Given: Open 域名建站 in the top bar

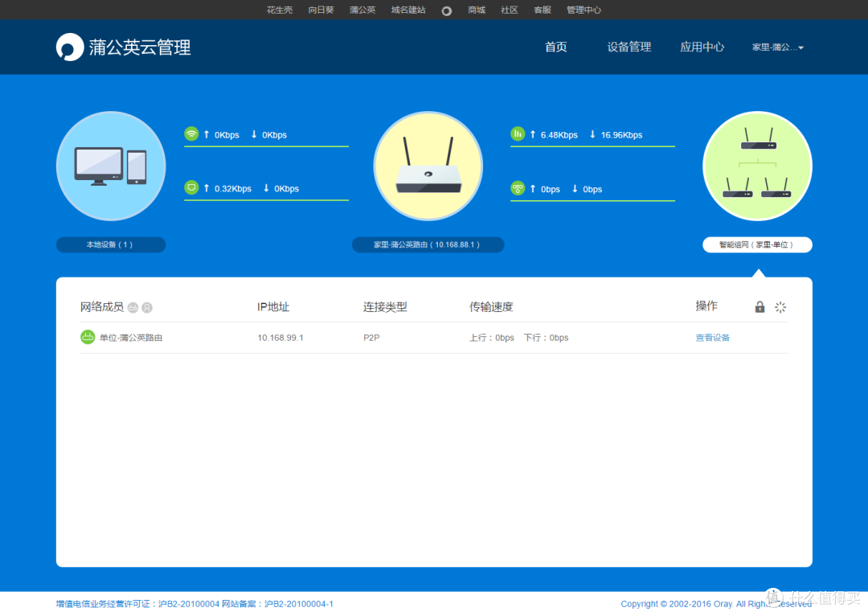Looking at the screenshot, I should tap(408, 10).
